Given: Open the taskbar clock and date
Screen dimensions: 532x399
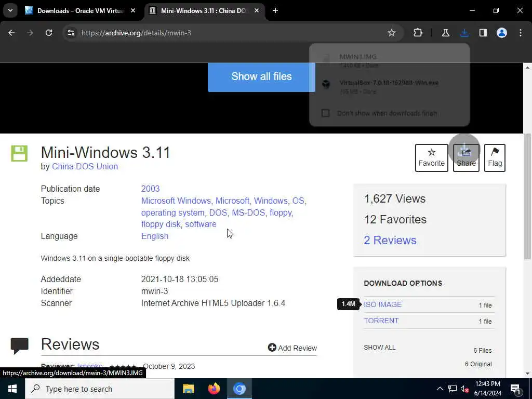Looking at the screenshot, I should point(488,389).
